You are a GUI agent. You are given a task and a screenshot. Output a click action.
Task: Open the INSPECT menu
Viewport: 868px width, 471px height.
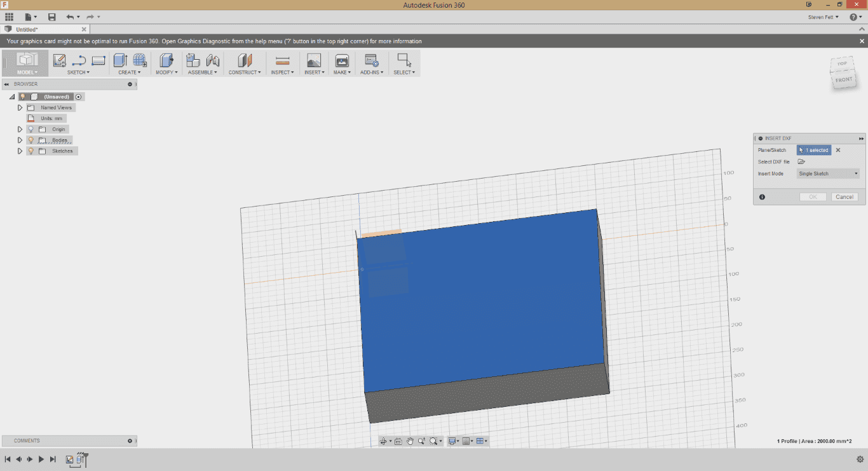pos(283,72)
